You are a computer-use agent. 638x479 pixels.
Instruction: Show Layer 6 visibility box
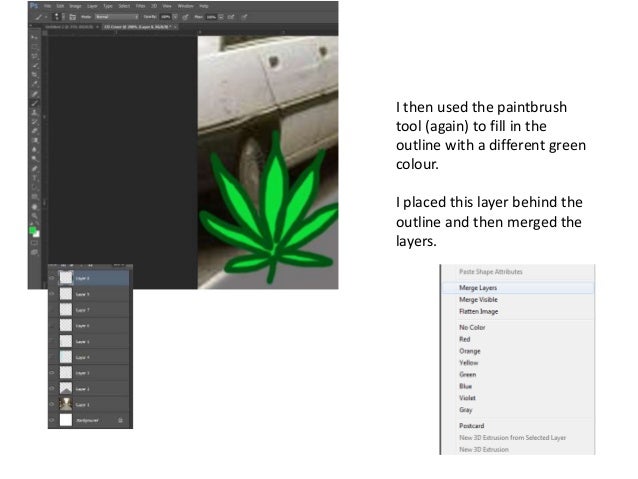[52, 326]
